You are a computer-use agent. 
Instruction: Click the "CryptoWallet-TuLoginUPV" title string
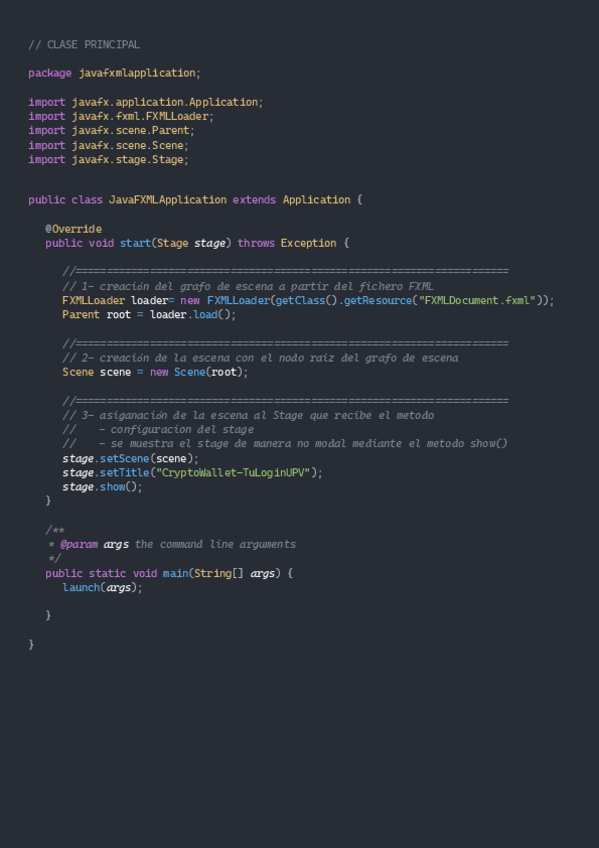point(233,473)
